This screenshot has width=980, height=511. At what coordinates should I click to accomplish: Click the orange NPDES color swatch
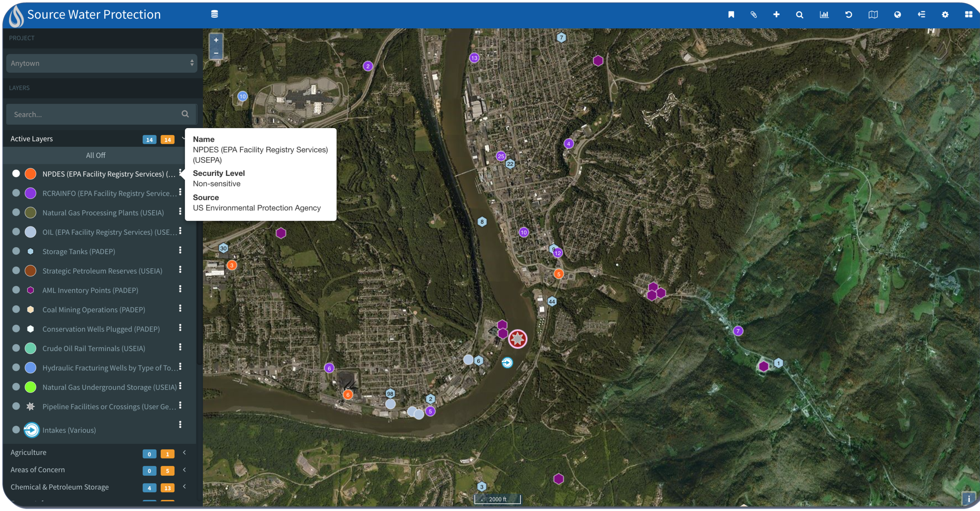pos(31,174)
